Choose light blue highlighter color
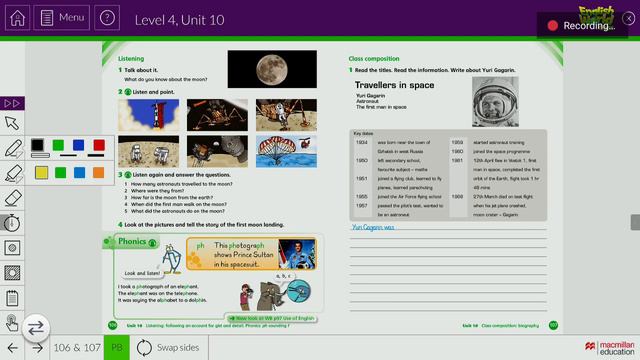Image resolution: width=640 pixels, height=360 pixels. coord(80,173)
